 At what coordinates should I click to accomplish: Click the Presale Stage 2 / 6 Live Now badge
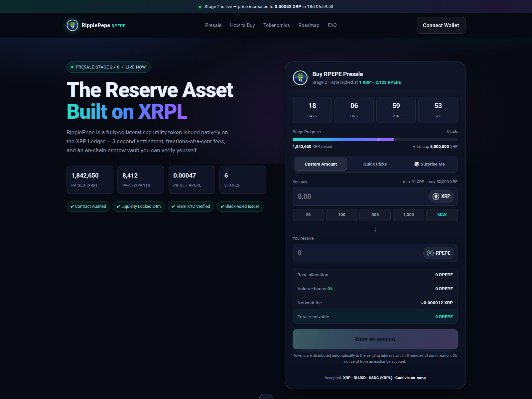pyautogui.click(x=108, y=67)
